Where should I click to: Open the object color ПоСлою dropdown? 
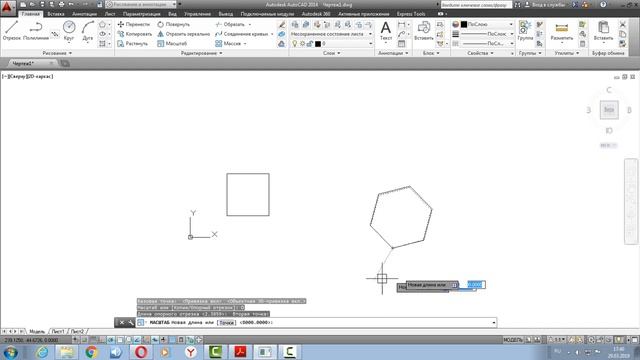(x=487, y=24)
